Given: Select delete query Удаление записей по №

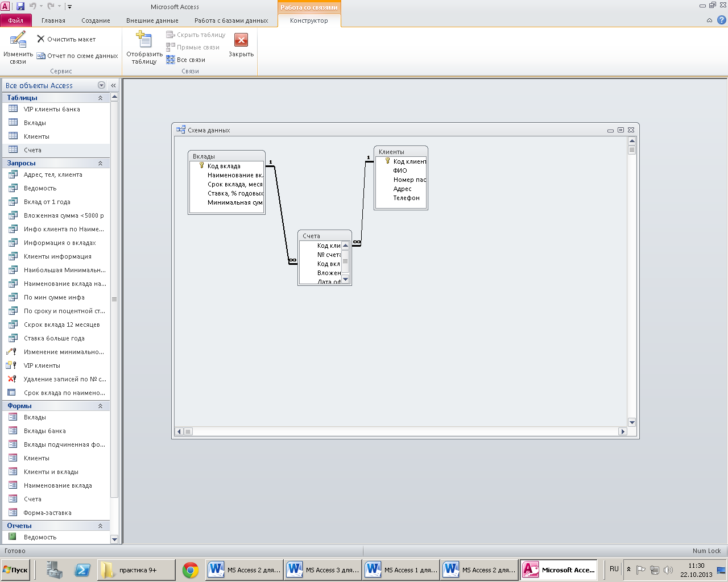Looking at the screenshot, I should 56,379.
